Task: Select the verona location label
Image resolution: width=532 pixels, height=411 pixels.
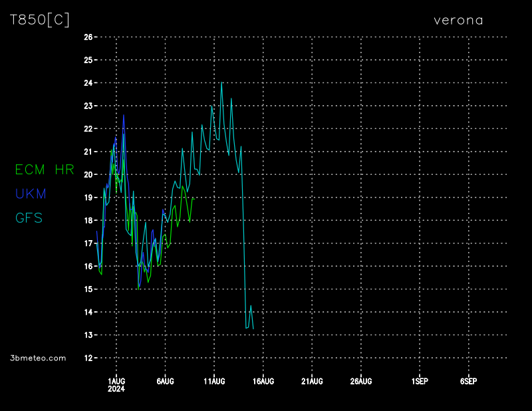Action: pos(458,20)
